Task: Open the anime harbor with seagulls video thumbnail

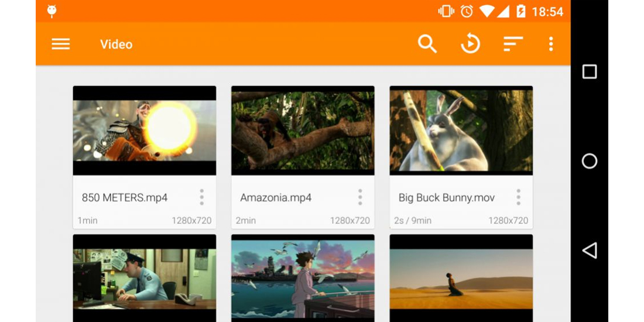Action: coord(303,278)
